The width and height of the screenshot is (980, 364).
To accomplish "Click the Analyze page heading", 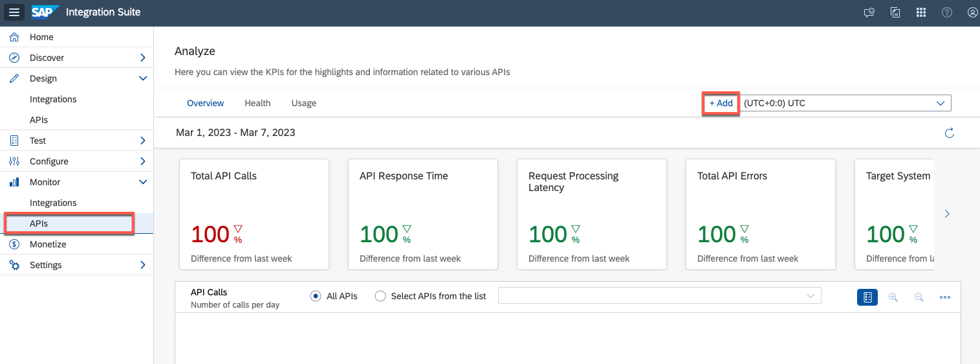I will pyautogui.click(x=195, y=51).
